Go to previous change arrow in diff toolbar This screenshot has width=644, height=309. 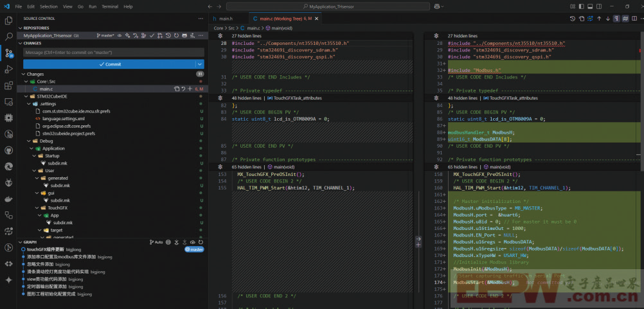[x=599, y=19]
